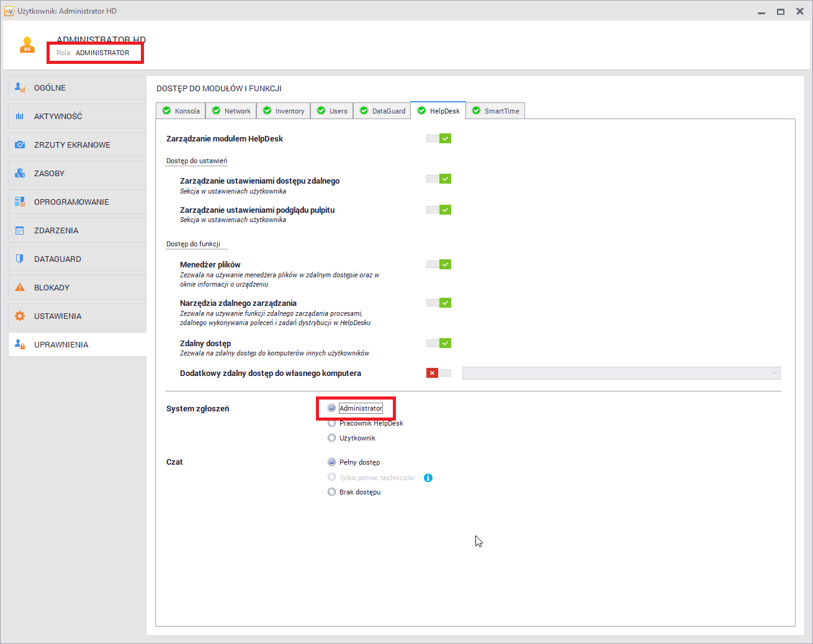813x644 pixels.
Task: Select Brak dostępu for Czat
Action: (x=331, y=492)
